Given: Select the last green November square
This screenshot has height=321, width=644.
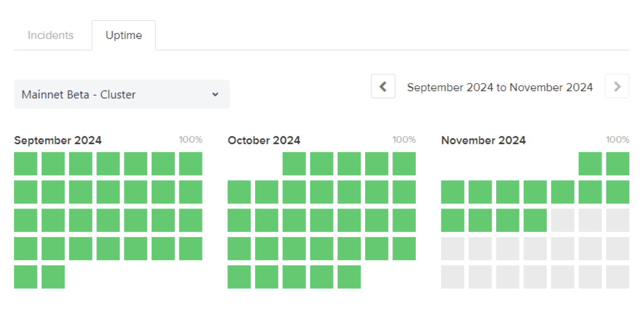Looking at the screenshot, I should click(x=535, y=221).
